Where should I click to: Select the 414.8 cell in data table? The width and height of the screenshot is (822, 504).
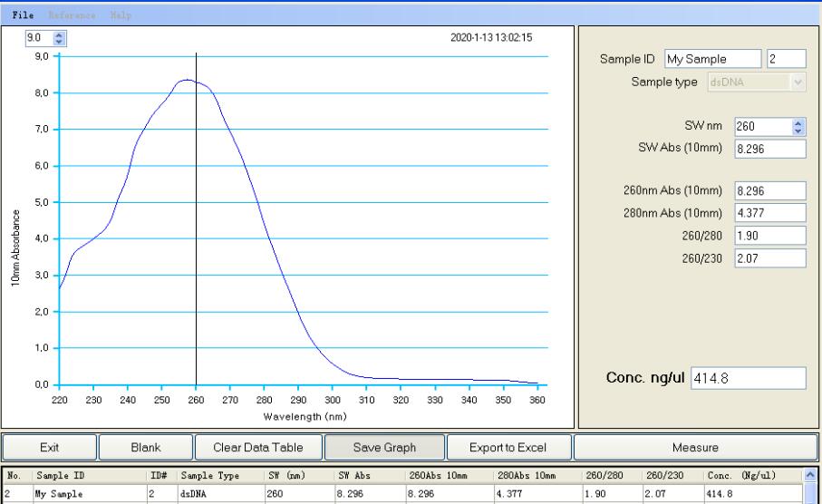752,493
